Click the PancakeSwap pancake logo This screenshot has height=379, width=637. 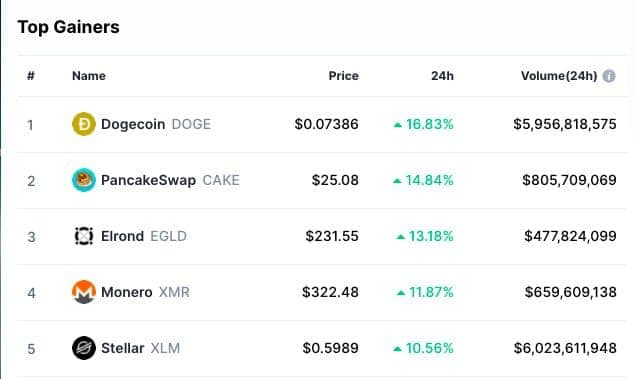tap(84, 180)
